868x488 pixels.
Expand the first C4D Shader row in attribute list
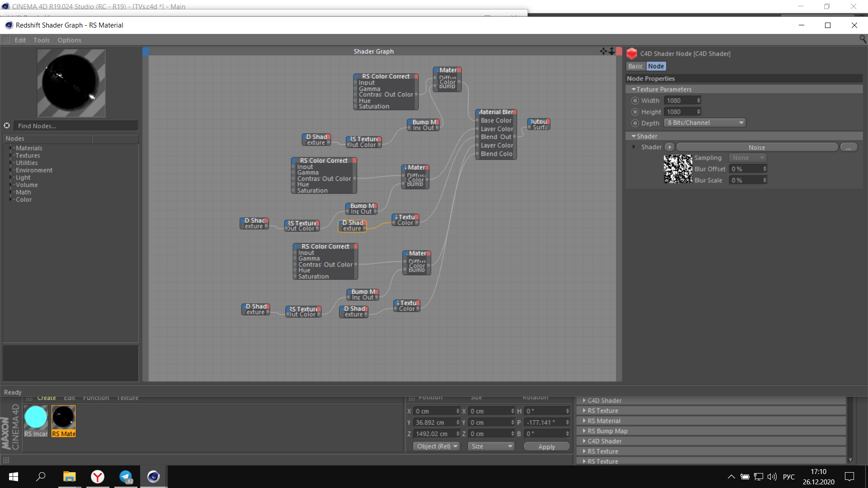[x=584, y=400]
